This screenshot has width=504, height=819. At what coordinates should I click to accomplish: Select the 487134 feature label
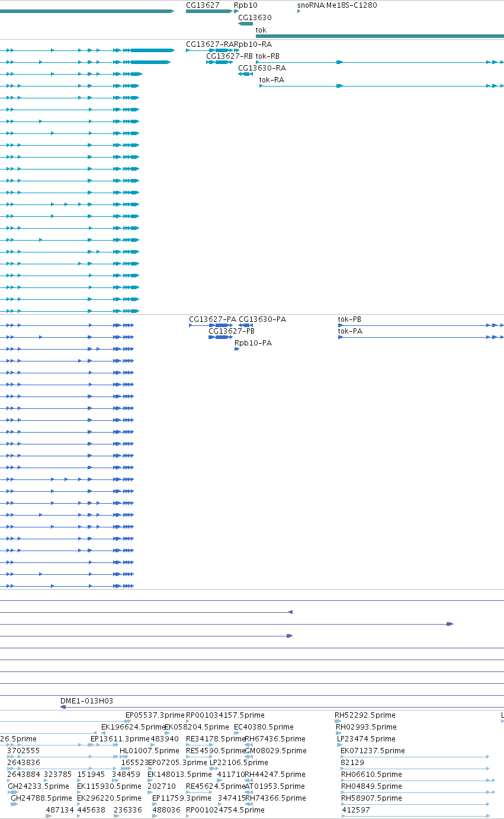pyautogui.click(x=60, y=810)
